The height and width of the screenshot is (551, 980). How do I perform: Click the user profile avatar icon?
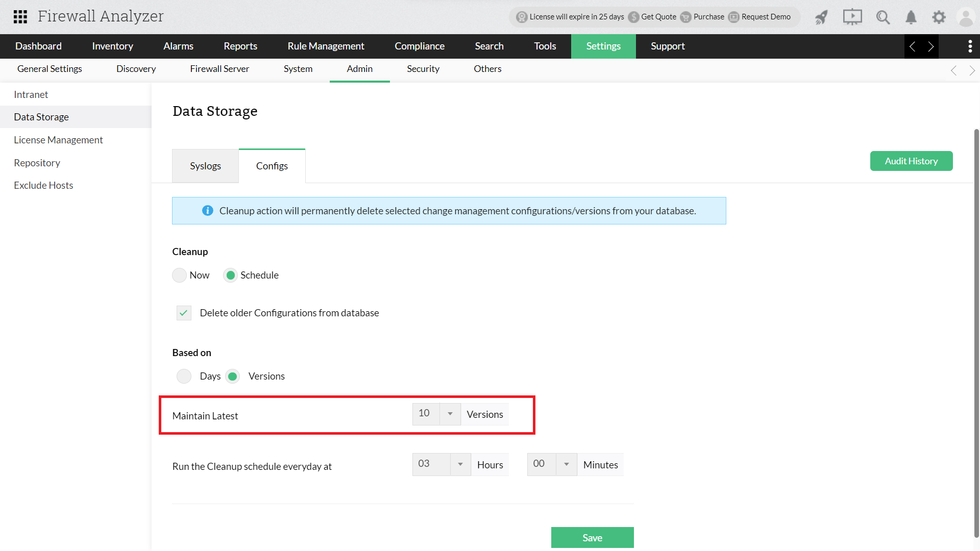pyautogui.click(x=966, y=17)
